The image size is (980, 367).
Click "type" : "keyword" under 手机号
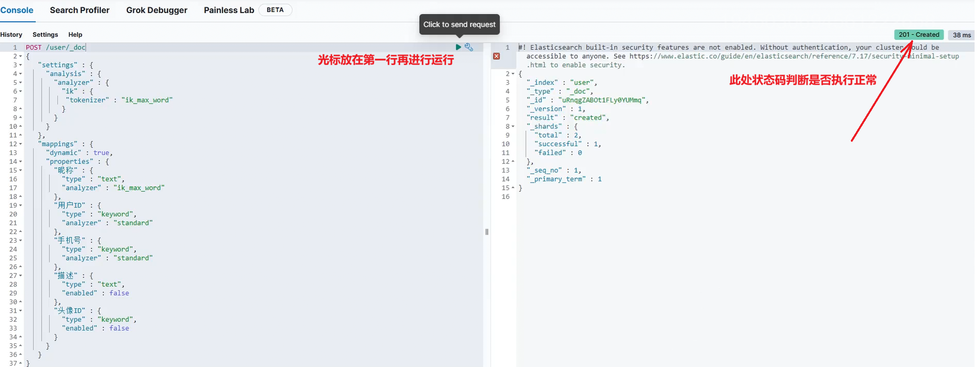(x=99, y=249)
